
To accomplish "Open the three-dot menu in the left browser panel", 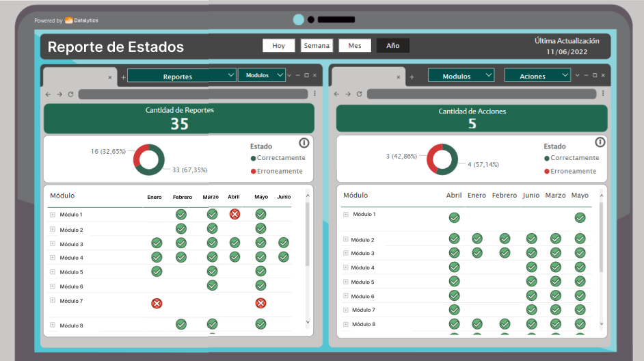I will (314, 94).
